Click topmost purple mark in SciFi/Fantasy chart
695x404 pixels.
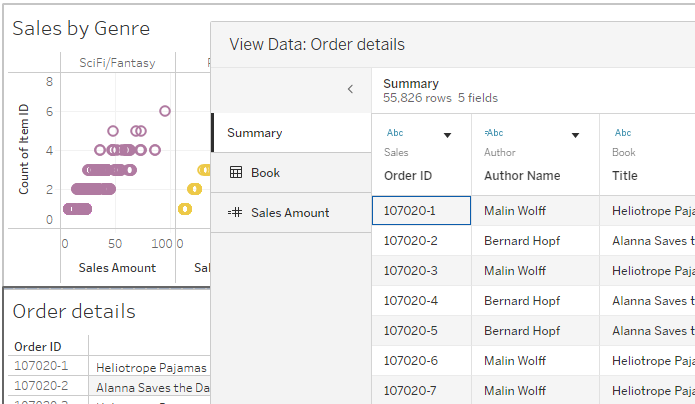[x=165, y=111]
